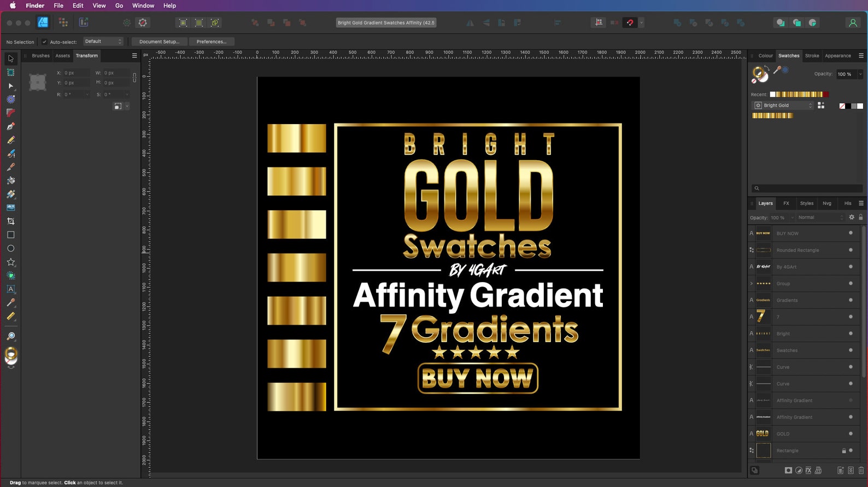Hide the BUY NOW layer

coord(851,233)
